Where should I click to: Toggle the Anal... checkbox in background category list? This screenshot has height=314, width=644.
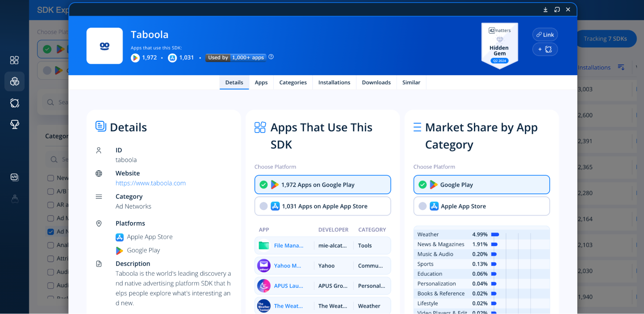tap(51, 245)
